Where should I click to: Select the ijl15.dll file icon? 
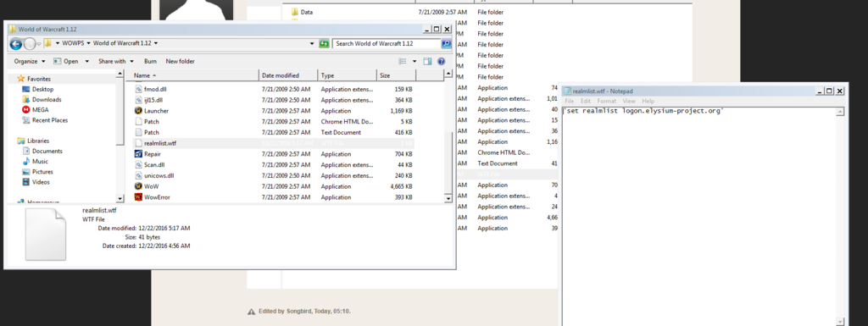point(139,100)
